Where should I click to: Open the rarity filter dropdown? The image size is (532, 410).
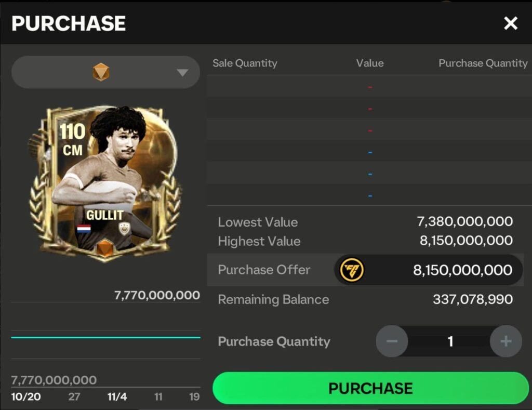(183, 72)
